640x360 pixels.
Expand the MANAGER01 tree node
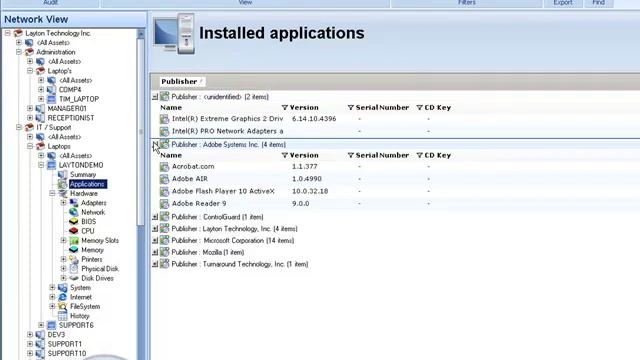tap(30, 109)
